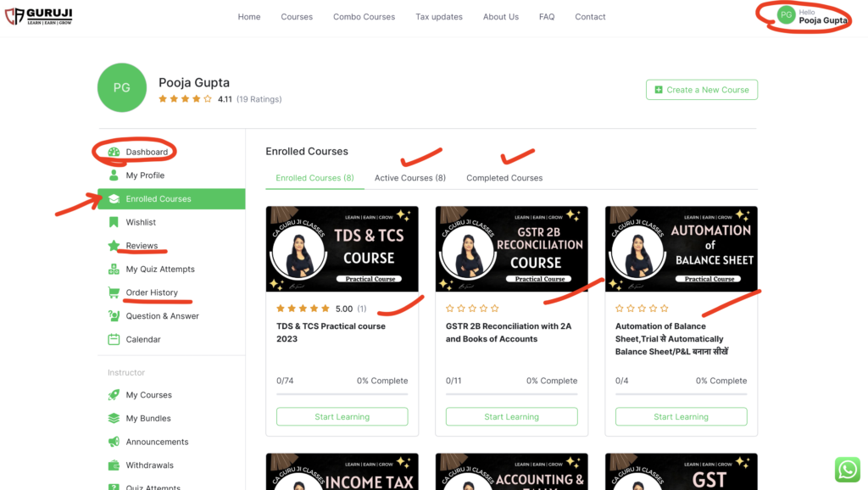Switch to Completed Courses tab
Image resolution: width=868 pixels, height=490 pixels.
[x=504, y=178]
